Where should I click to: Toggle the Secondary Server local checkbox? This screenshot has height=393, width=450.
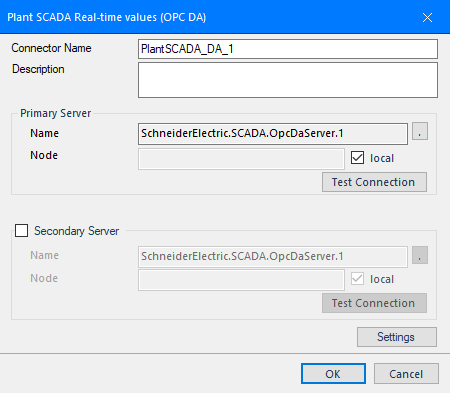tap(357, 278)
